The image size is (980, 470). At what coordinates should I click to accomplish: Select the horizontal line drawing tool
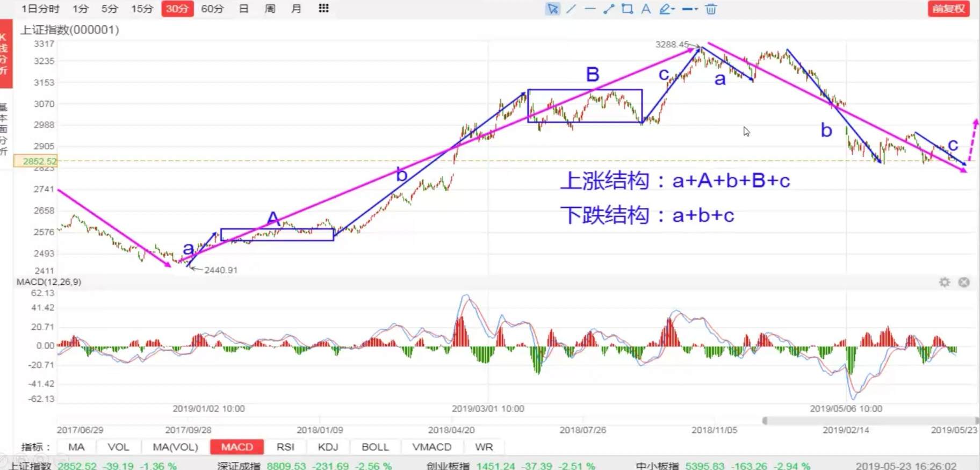coord(590,9)
